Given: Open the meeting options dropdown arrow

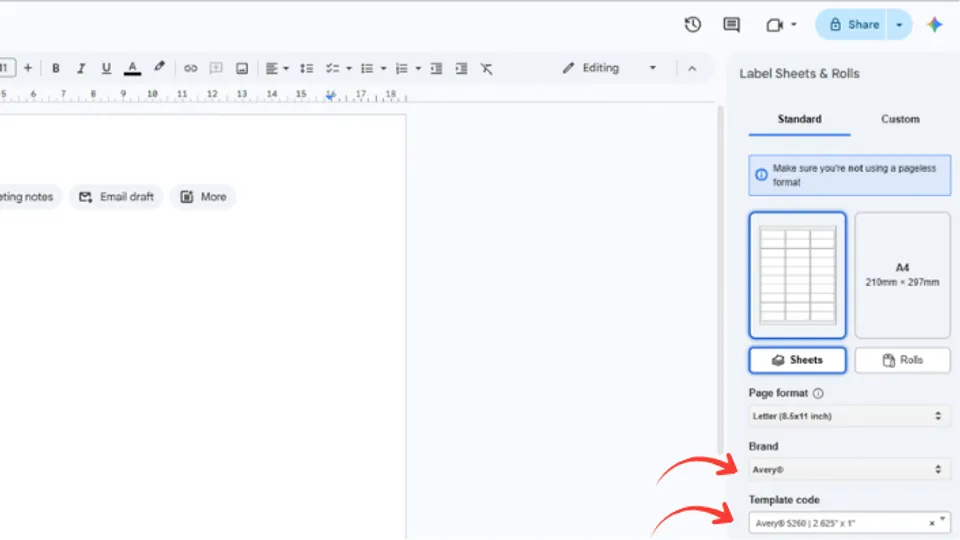Looking at the screenshot, I should click(x=793, y=25).
